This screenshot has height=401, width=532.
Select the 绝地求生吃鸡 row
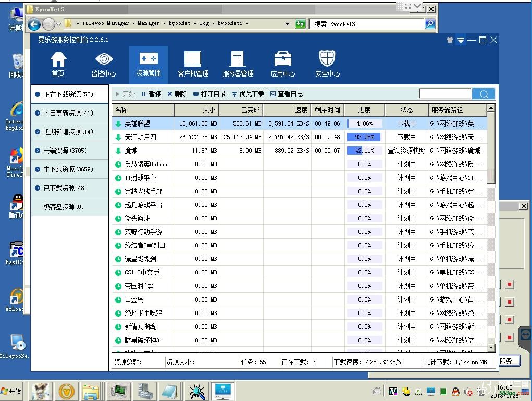[x=299, y=313]
